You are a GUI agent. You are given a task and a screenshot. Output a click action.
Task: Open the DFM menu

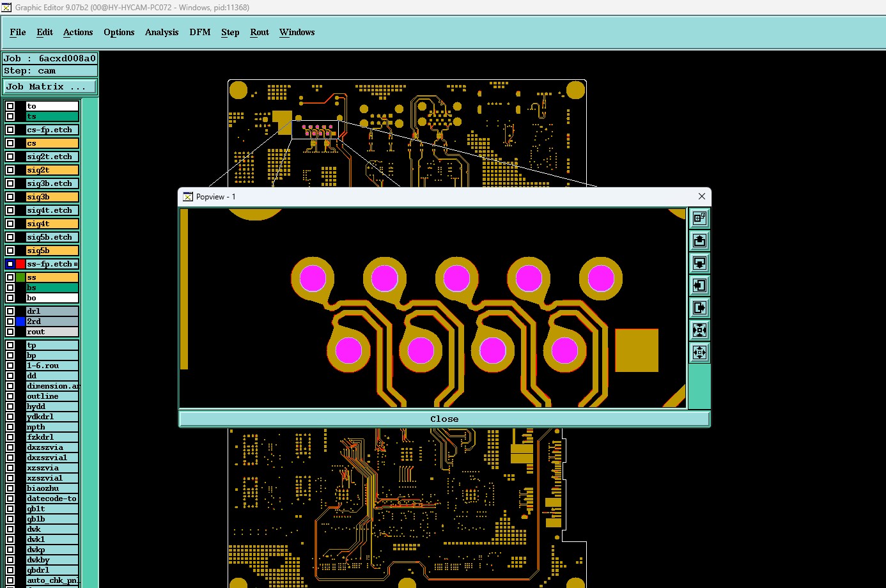click(200, 32)
